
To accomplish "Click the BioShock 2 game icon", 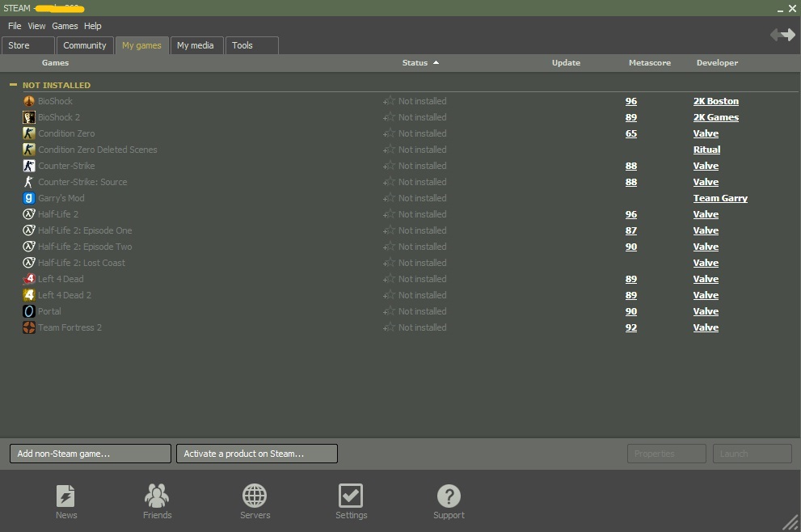I will (x=29, y=117).
